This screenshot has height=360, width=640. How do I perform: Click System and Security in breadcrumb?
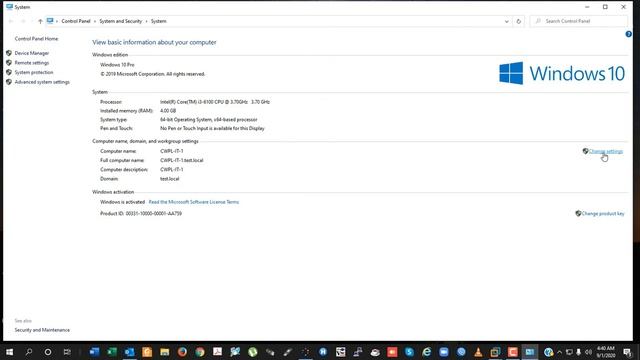point(121,21)
